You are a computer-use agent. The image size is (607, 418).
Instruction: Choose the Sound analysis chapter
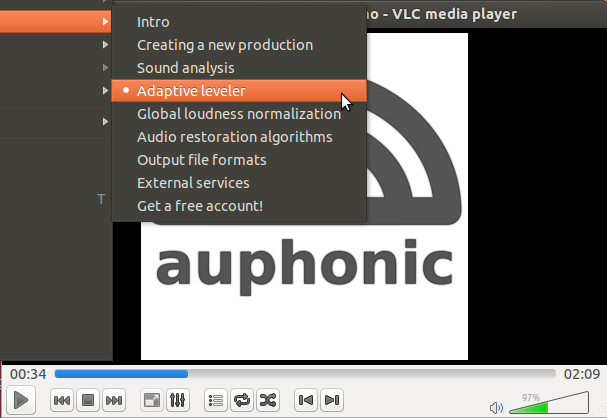pyautogui.click(x=239, y=68)
